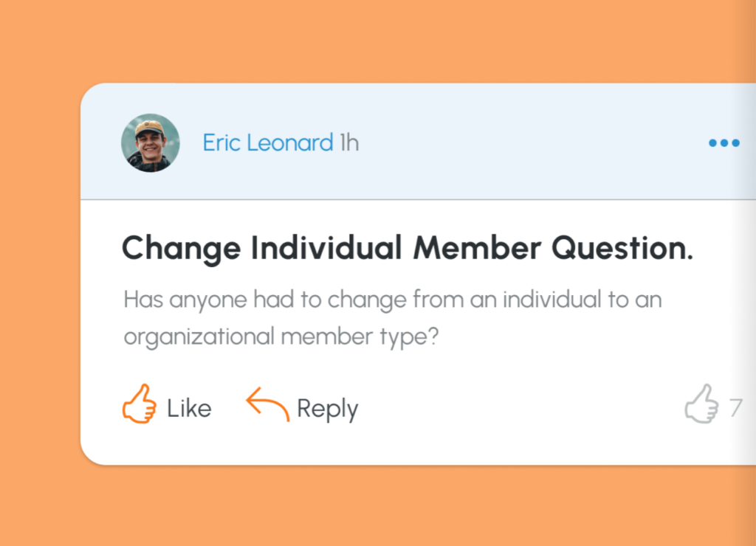Click the word Individual in the post title
This screenshot has width=756, height=546.
pos(326,249)
